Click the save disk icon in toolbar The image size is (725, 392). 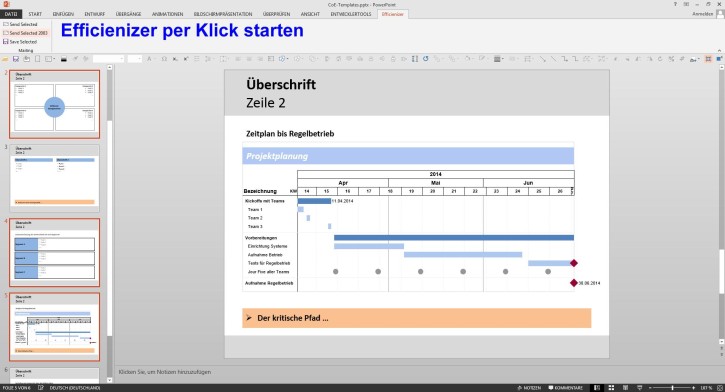click(x=16, y=59)
